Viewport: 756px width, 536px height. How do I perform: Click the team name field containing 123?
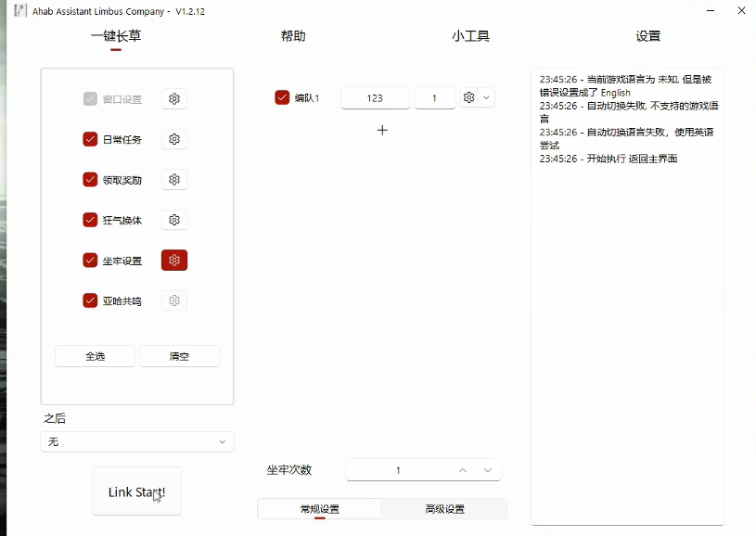375,97
